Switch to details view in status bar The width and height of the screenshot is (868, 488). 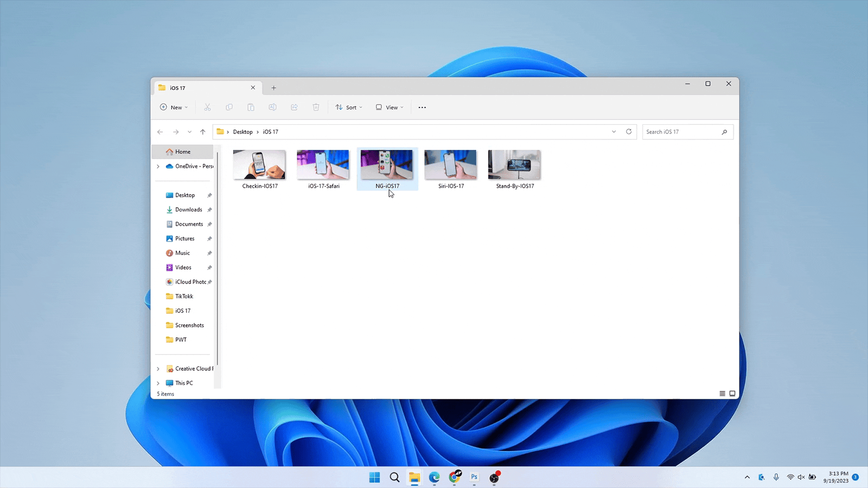click(x=722, y=393)
